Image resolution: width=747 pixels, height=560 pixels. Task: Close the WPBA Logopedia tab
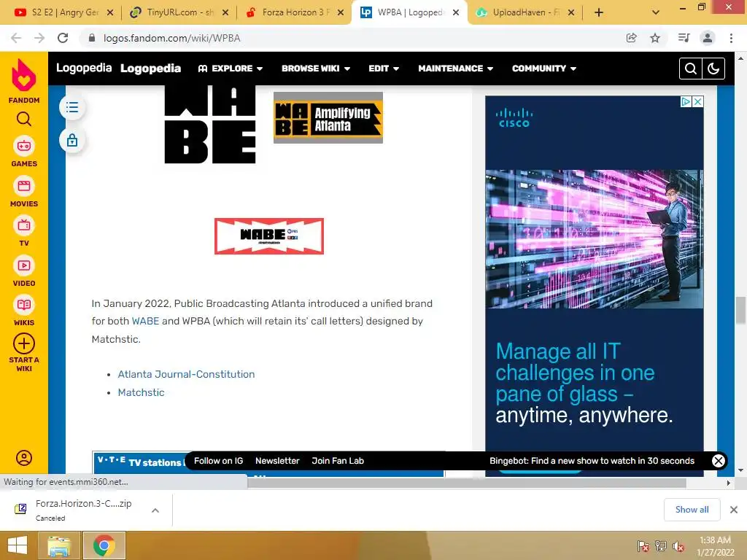[456, 12]
